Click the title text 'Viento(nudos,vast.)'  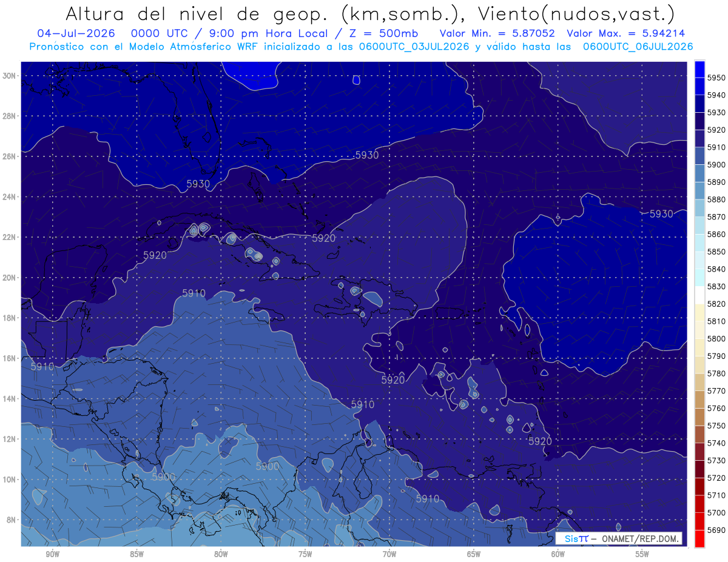point(576,13)
